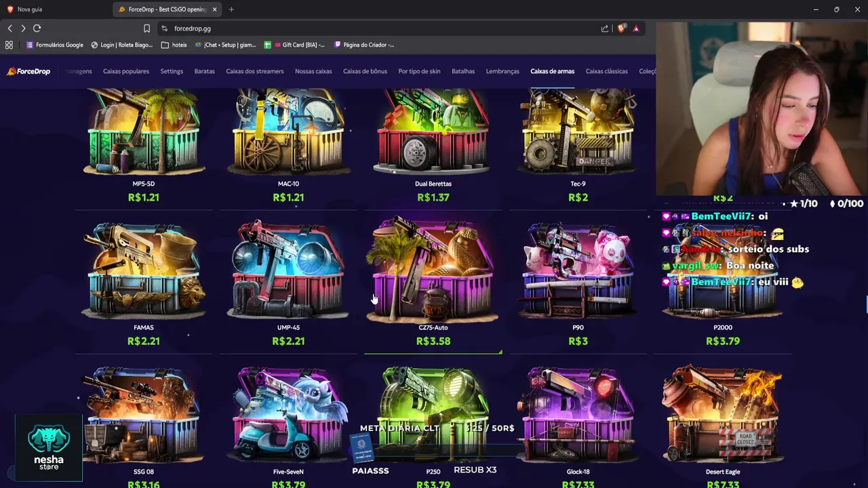Go back to the previous page

pyautogui.click(x=9, y=28)
